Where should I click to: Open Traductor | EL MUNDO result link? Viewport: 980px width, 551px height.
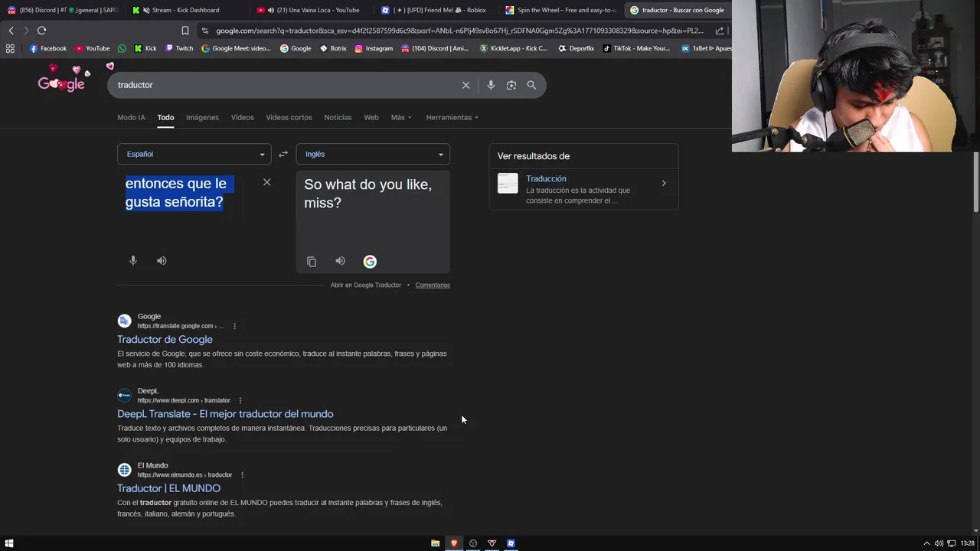[168, 488]
